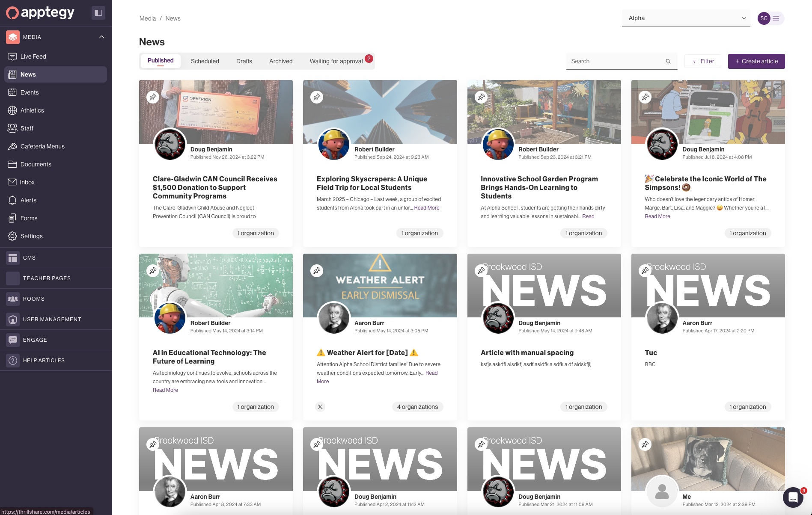Click the X social icon on Weather Alert card

pos(320,407)
